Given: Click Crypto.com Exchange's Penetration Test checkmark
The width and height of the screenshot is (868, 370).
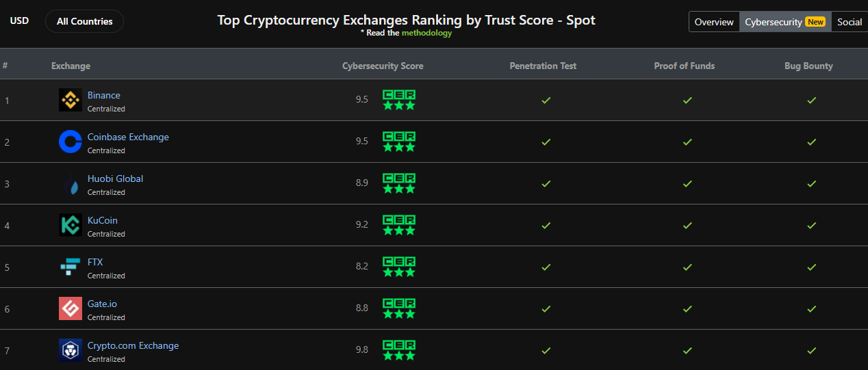Looking at the screenshot, I should pyautogui.click(x=546, y=350).
